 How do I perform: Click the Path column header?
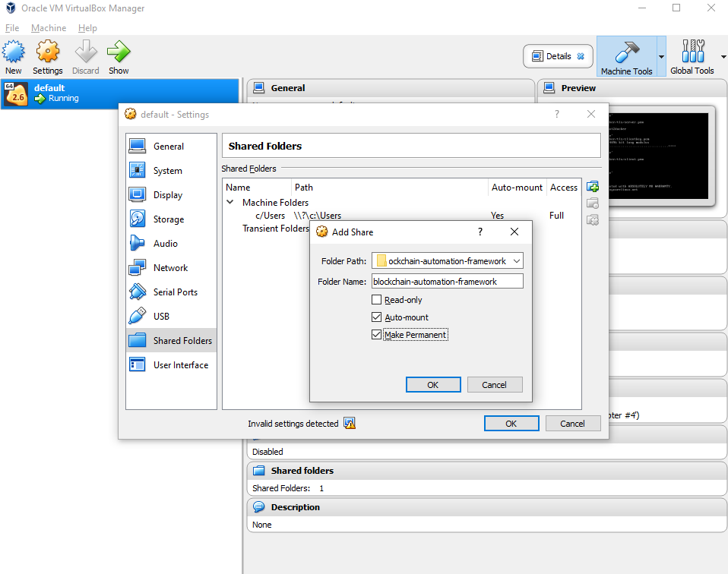click(x=390, y=187)
